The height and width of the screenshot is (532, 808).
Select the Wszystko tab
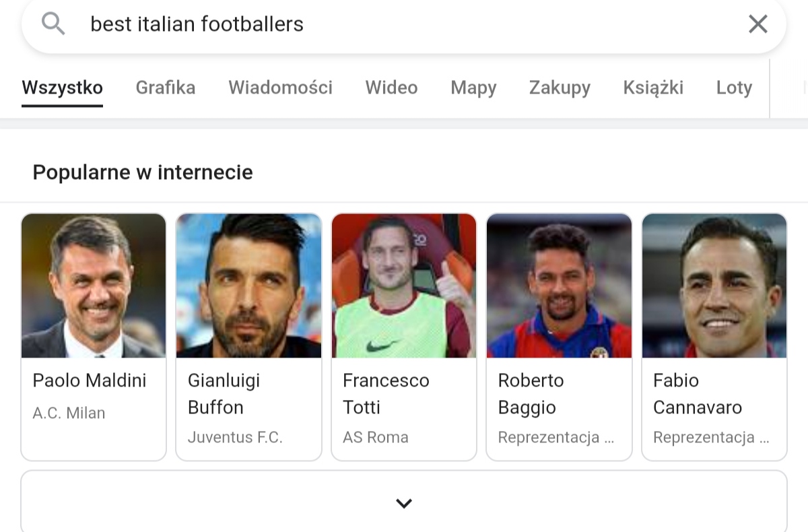[x=62, y=88]
